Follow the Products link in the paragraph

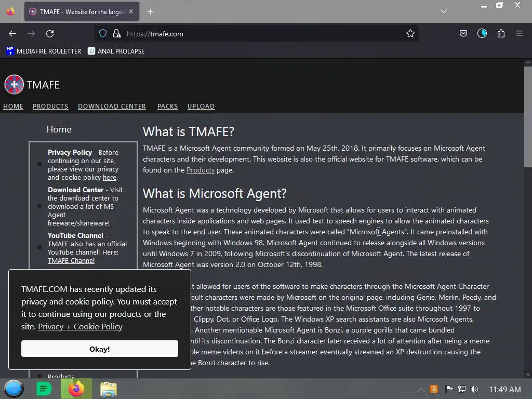pos(201,170)
